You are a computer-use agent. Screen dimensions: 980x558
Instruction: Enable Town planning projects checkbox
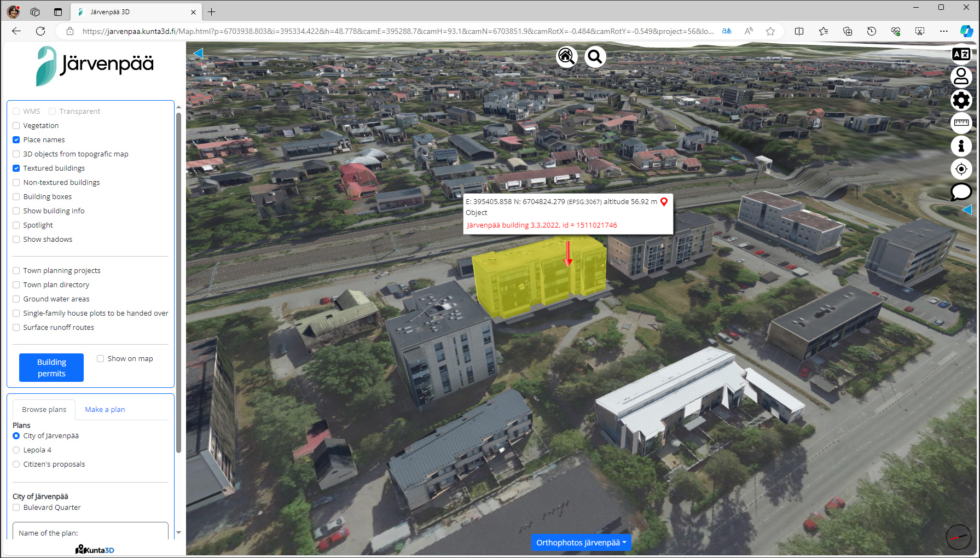[16, 270]
